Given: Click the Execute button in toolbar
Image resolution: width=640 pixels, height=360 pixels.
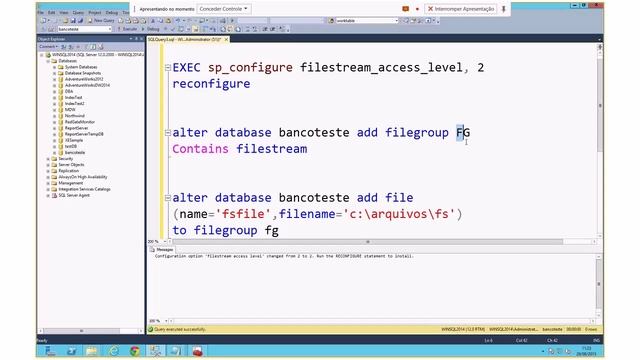Looking at the screenshot, I should pos(127,29).
